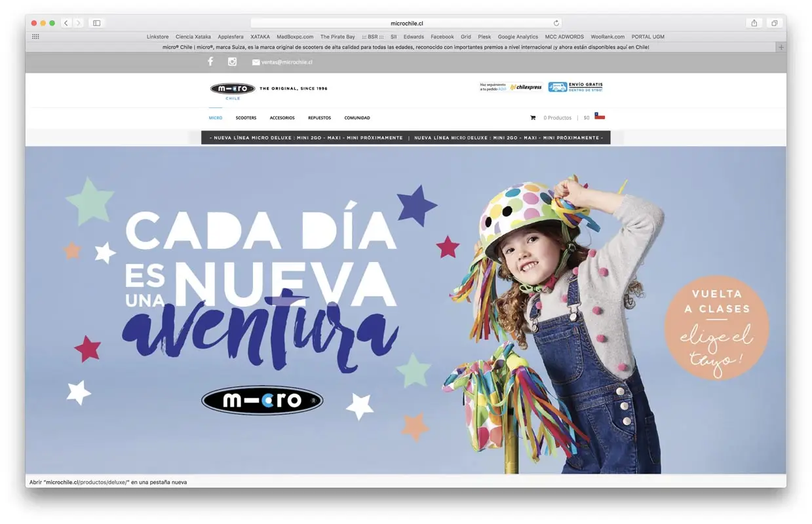Select the micro Chile tab title
812x524 pixels.
tap(406, 47)
